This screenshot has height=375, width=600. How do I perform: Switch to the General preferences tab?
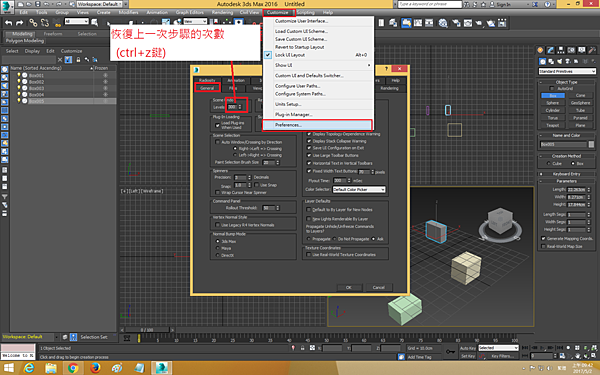click(207, 88)
